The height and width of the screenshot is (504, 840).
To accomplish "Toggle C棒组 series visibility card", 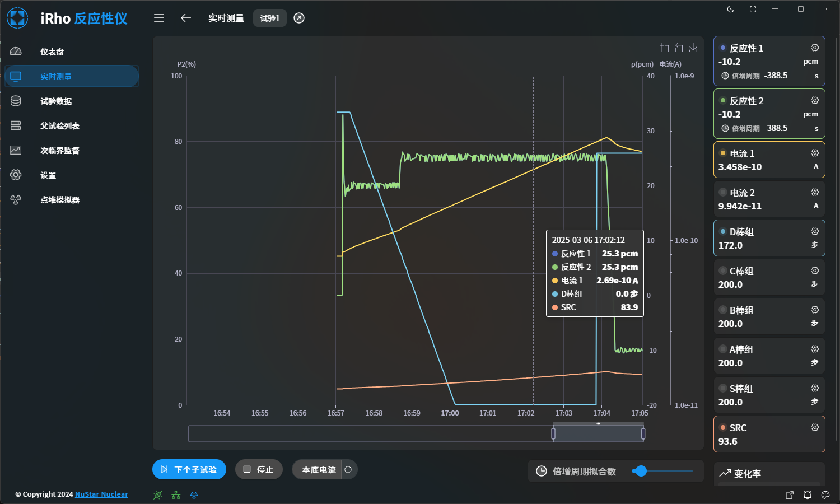I will (x=769, y=278).
